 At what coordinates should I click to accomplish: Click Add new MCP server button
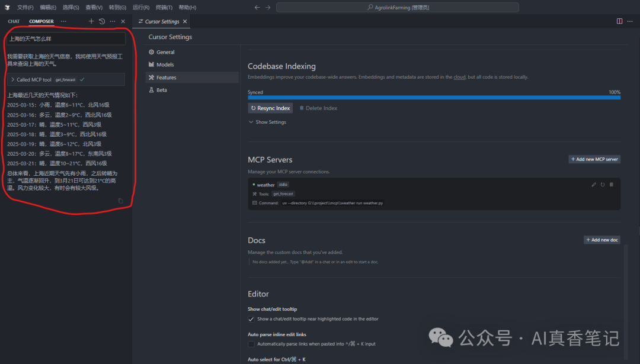(x=594, y=159)
